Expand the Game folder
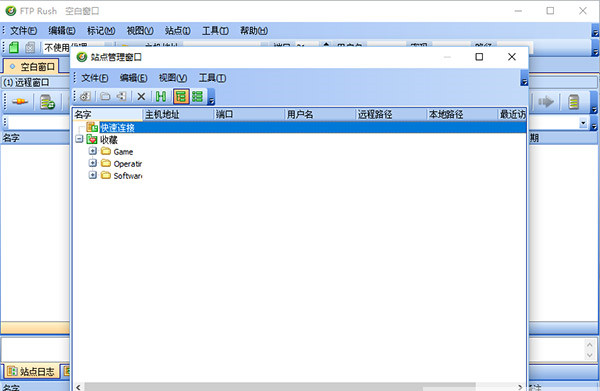Image resolution: width=600 pixels, height=391 pixels. pos(93,151)
